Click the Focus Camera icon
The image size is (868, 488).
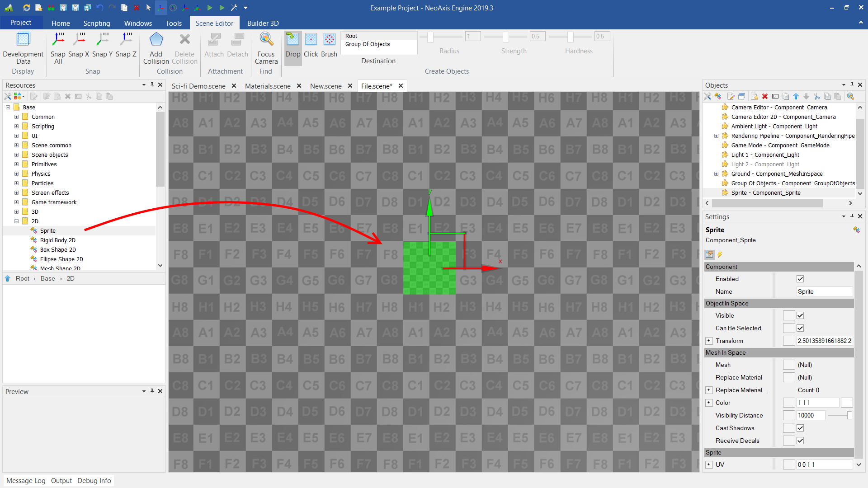pos(266,41)
